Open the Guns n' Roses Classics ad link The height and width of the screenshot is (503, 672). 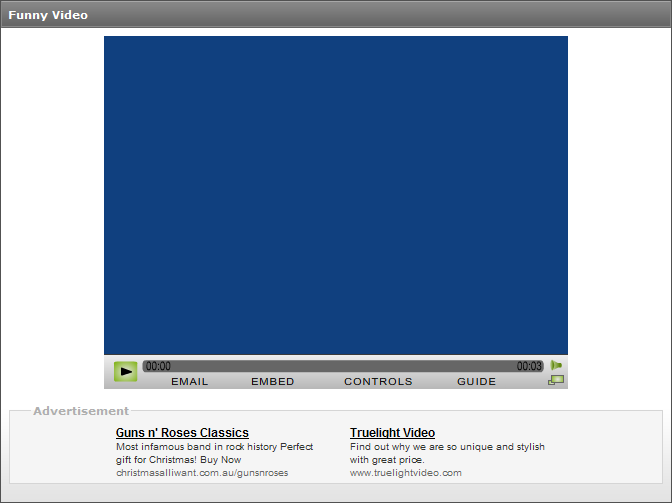pyautogui.click(x=182, y=433)
